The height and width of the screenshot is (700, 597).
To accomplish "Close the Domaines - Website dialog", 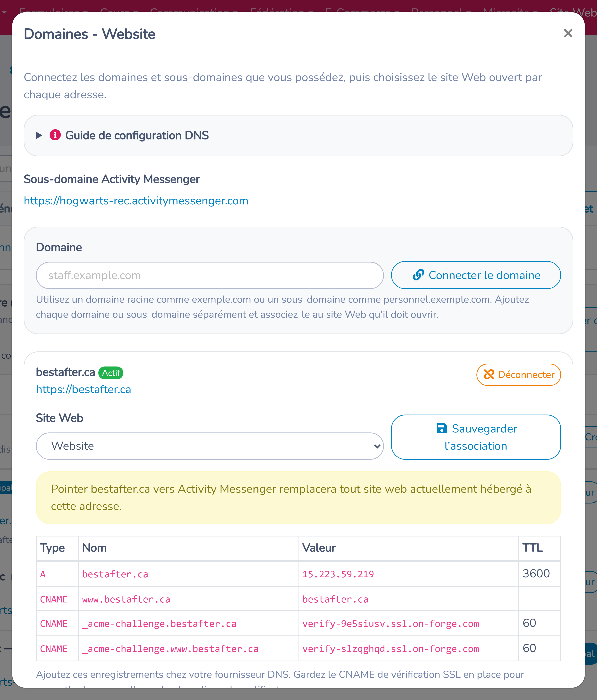I will 568,33.
